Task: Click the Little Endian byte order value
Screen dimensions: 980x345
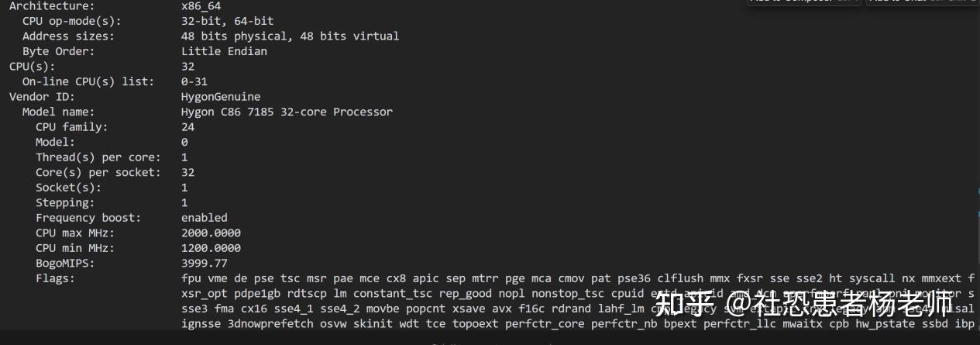Action: 224,51
